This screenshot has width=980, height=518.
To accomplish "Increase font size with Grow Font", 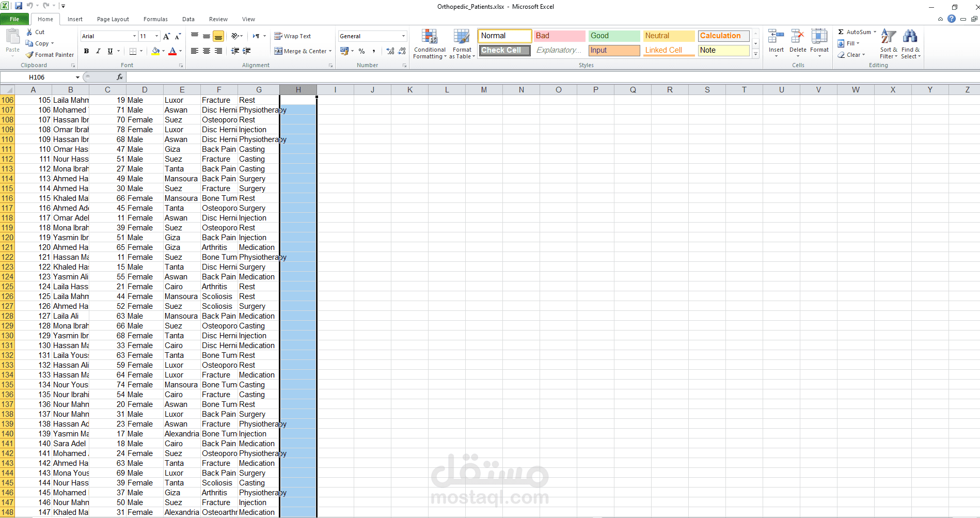I will click(166, 36).
